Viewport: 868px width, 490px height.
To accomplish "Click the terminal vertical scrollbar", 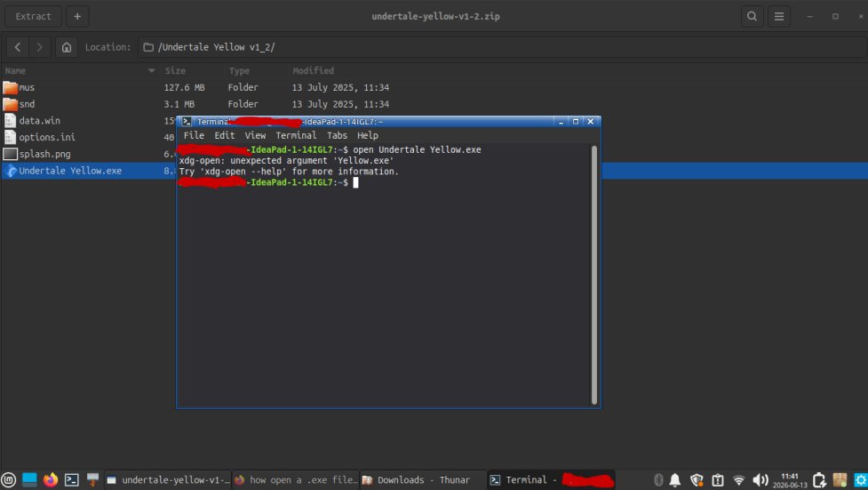I will click(x=594, y=275).
